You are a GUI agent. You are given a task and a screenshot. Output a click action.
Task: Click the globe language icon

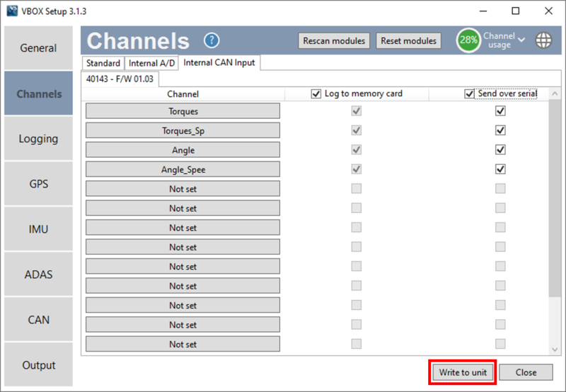pyautogui.click(x=543, y=40)
